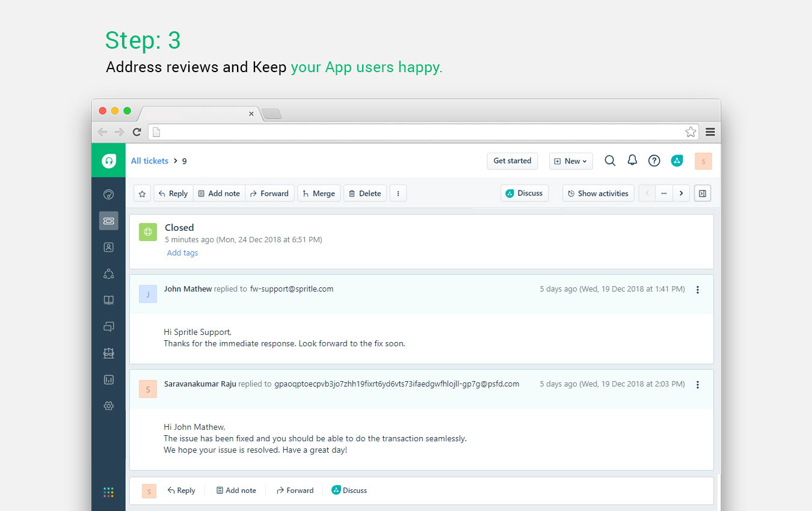This screenshot has height=511, width=812.
Task: Open the Forums chat icon in sidebar
Action: pyautogui.click(x=109, y=327)
